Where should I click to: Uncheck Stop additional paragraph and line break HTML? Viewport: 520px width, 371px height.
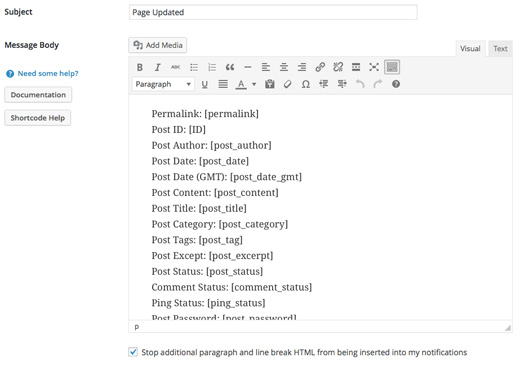point(133,352)
